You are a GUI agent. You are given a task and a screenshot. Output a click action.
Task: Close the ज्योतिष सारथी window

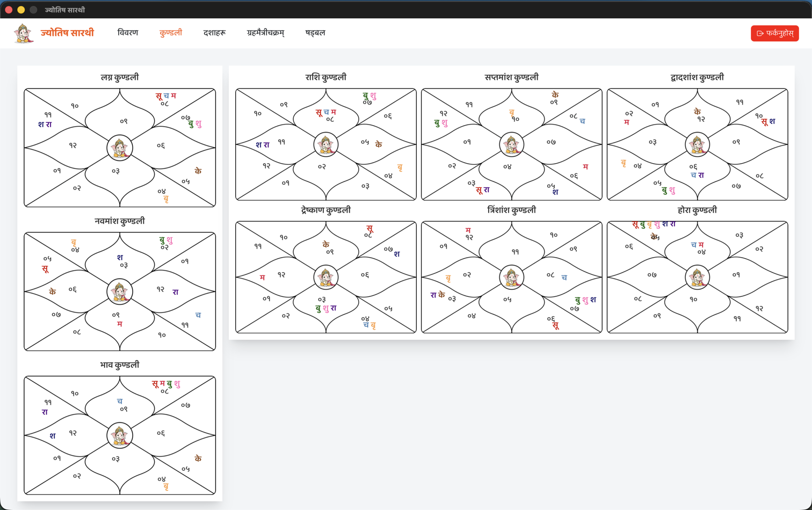coord(9,10)
